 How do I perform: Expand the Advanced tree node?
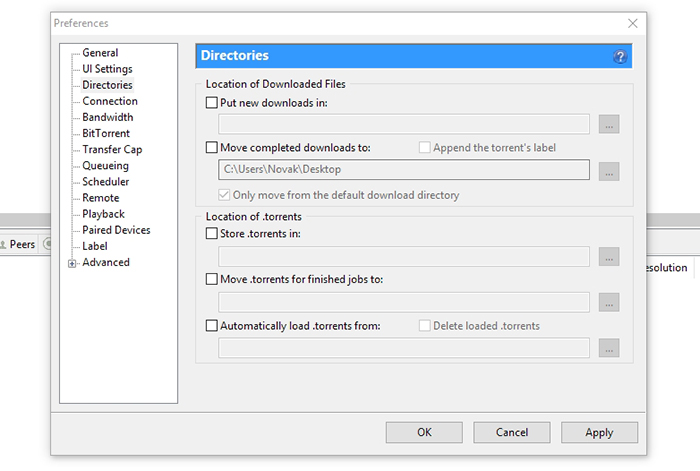coord(72,263)
